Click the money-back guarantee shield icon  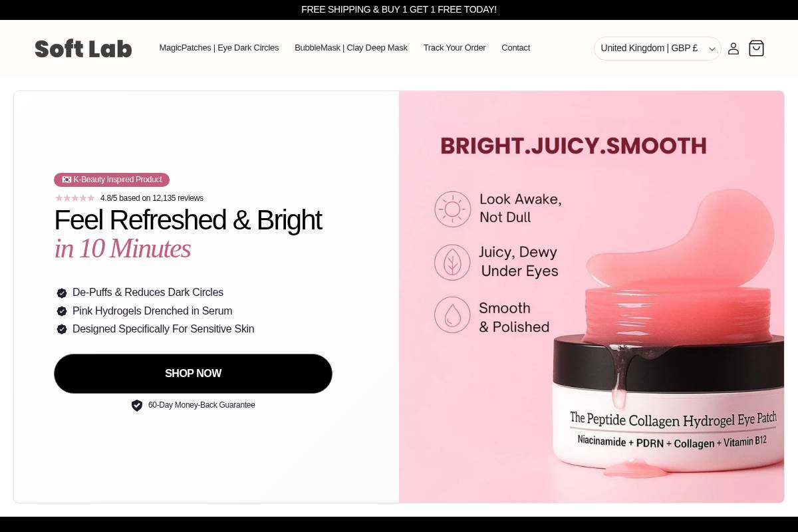pos(137,405)
